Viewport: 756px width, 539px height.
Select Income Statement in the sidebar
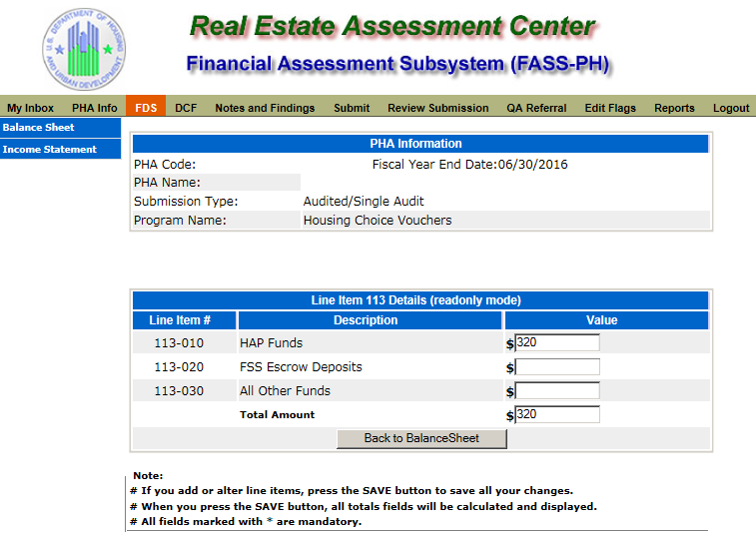[50, 150]
